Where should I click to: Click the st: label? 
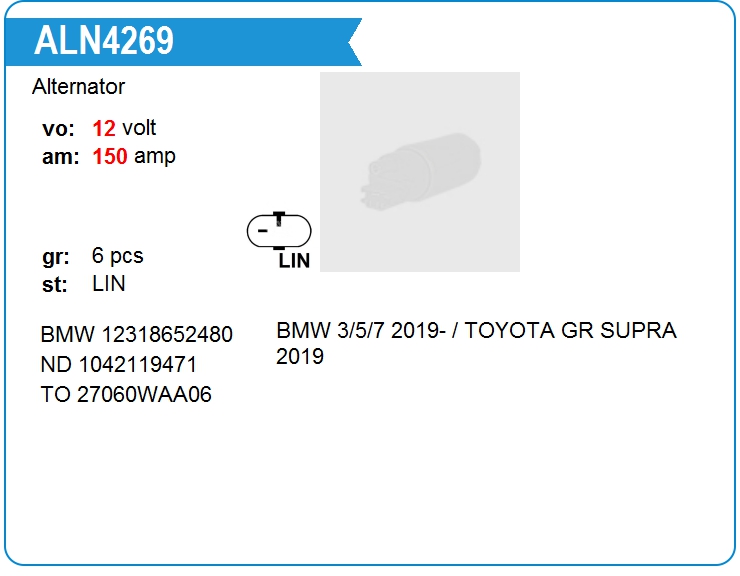click(x=55, y=285)
